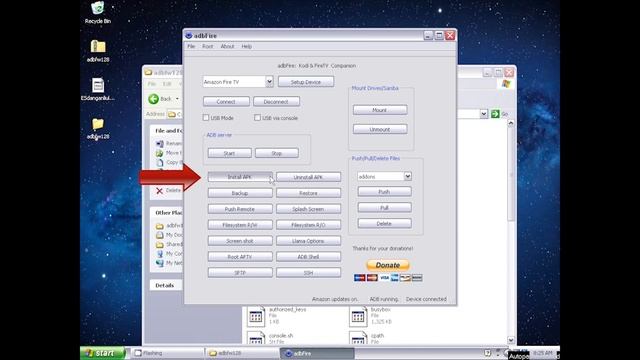Open File menu in Explorer window
640x360 pixels.
[x=151, y=84]
